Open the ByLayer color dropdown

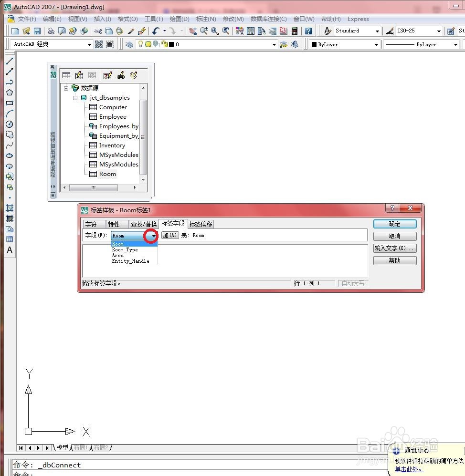point(376,44)
